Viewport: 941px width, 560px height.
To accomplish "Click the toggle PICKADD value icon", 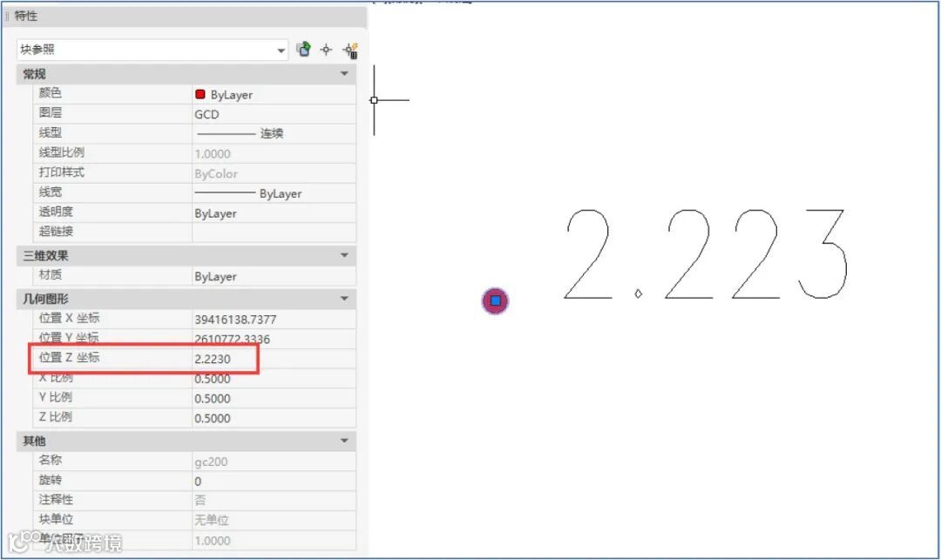I will coord(304,49).
